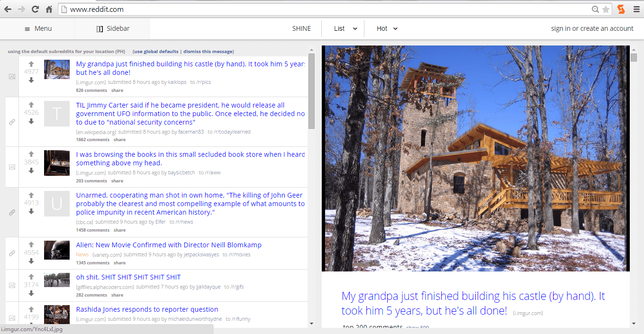Dismiss the default subreddits message
The width and height of the screenshot is (644, 334).
point(208,52)
